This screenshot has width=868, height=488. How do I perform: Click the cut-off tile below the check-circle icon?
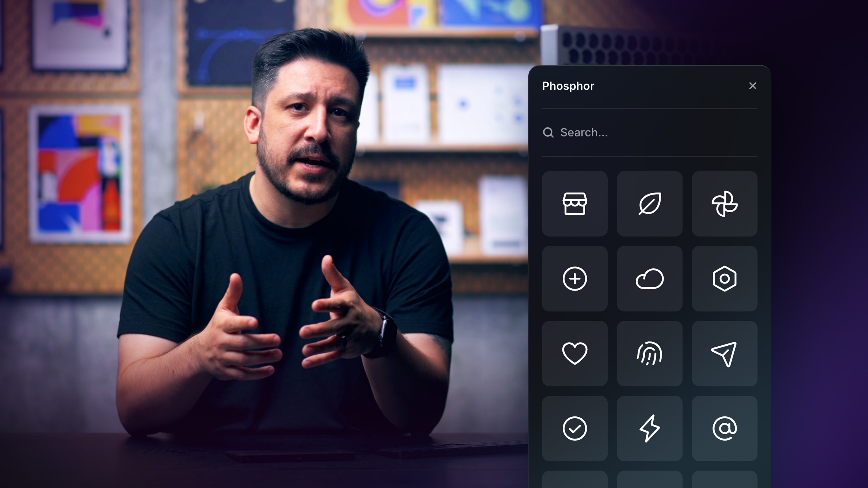click(575, 480)
